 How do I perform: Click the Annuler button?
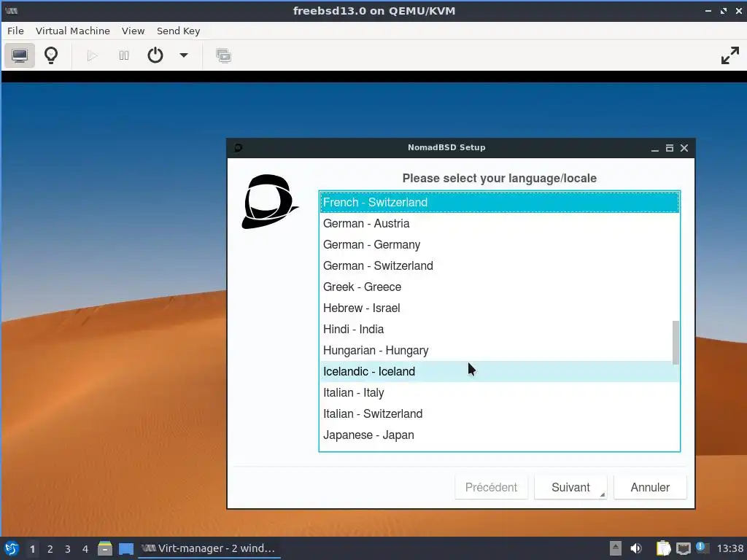(650, 487)
